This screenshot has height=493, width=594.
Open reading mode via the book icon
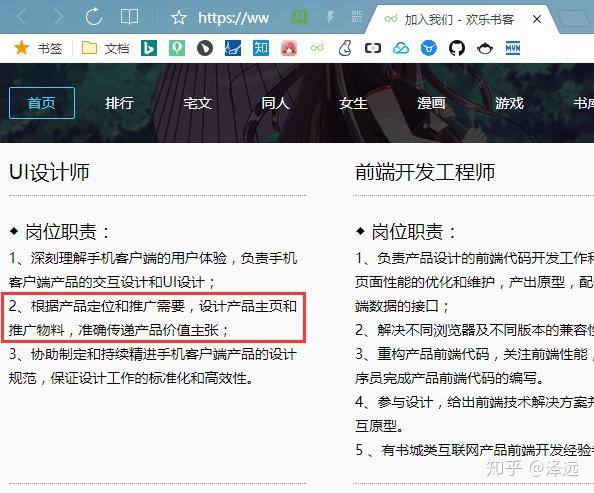[129, 17]
